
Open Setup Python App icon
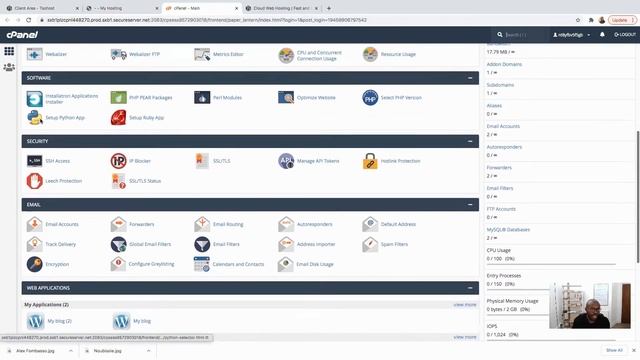(x=35, y=118)
